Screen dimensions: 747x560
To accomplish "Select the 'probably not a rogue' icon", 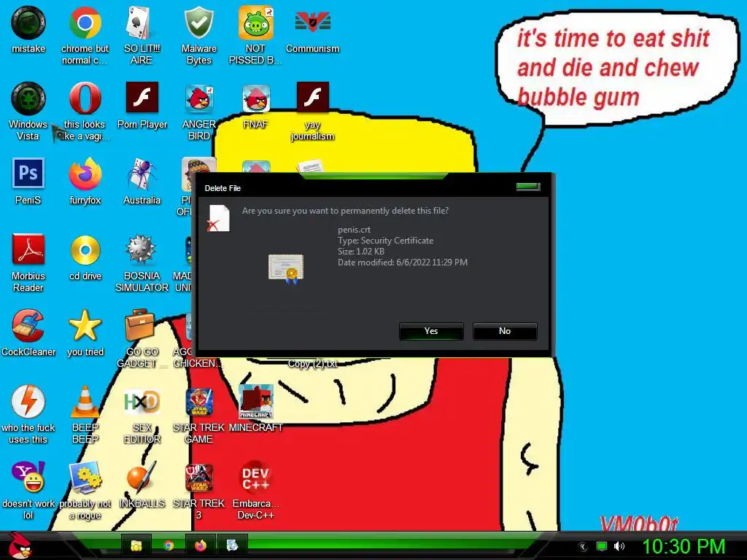I will 85,477.
